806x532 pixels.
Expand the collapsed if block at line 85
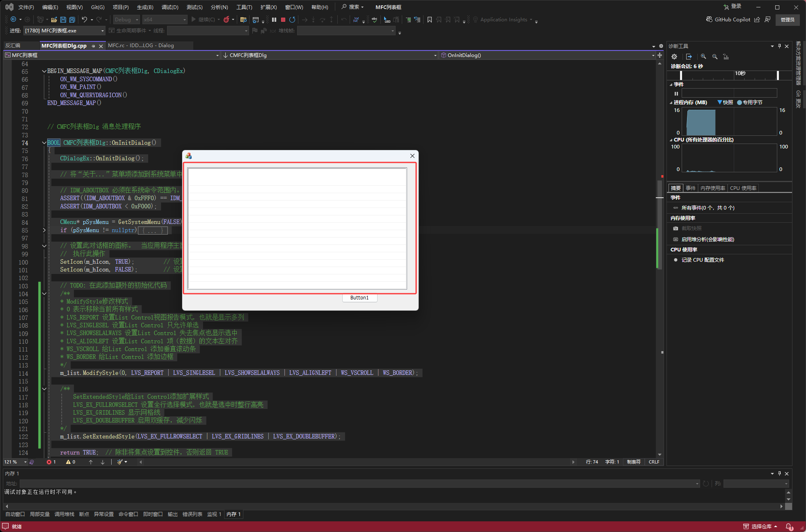(44, 230)
